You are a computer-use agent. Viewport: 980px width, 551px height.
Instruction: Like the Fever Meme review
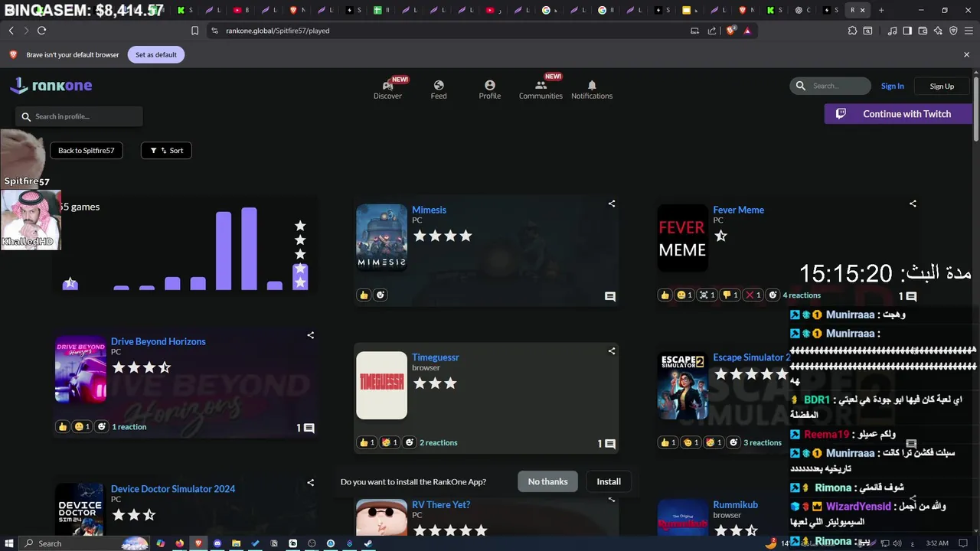665,295
